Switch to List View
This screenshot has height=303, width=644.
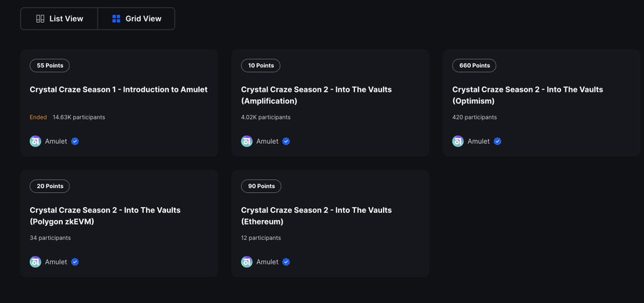tap(59, 19)
